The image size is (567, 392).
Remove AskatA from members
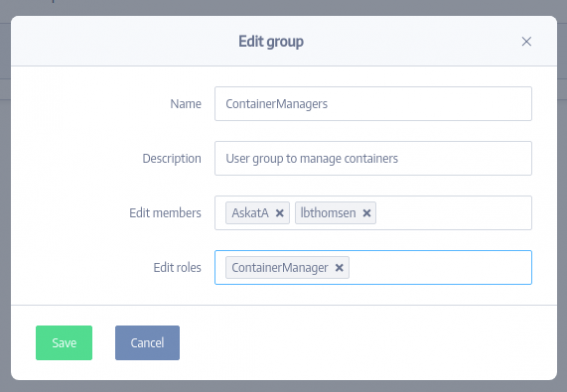(279, 213)
